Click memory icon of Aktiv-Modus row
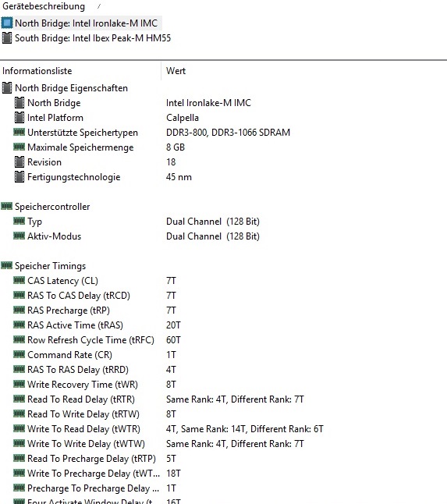This screenshot has width=447, height=504. [19, 236]
